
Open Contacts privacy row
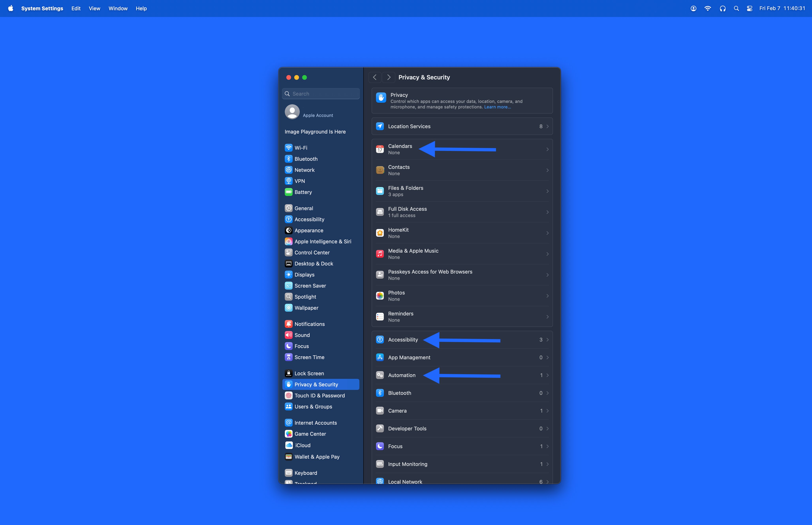(462, 170)
